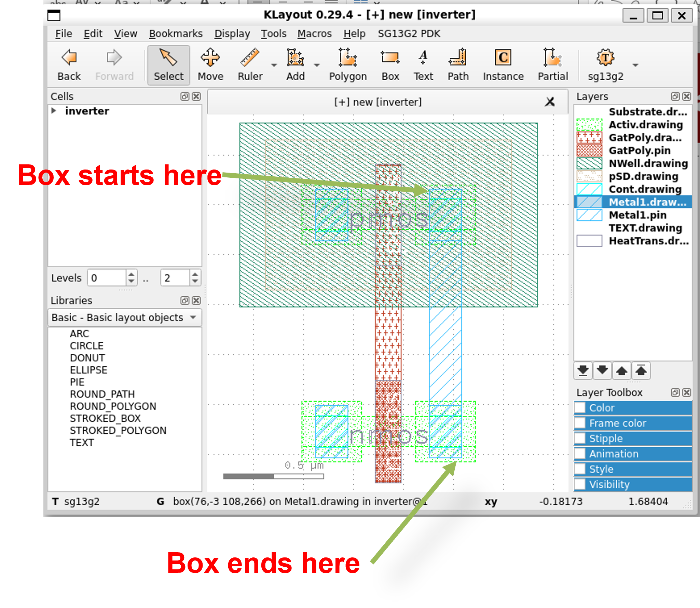This screenshot has width=700, height=608.
Task: Activate the Polygon drawing tool
Action: tap(347, 65)
